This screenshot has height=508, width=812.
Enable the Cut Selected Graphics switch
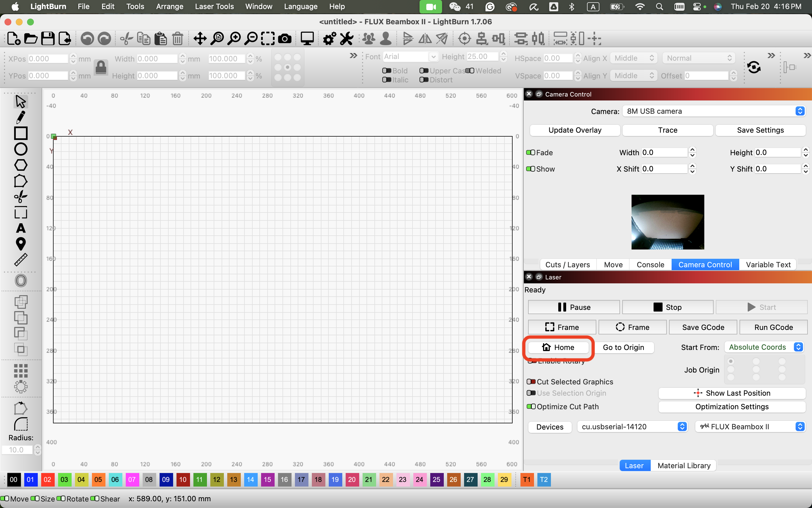tap(531, 382)
